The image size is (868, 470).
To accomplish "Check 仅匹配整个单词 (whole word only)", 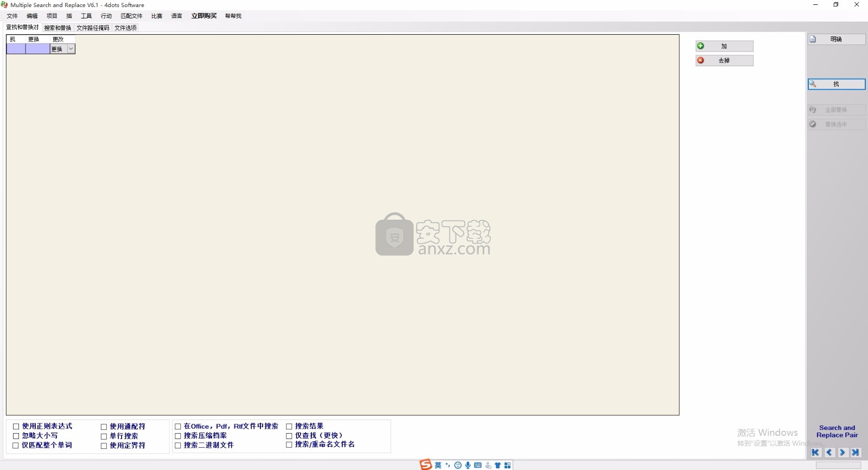I will [x=16, y=446].
